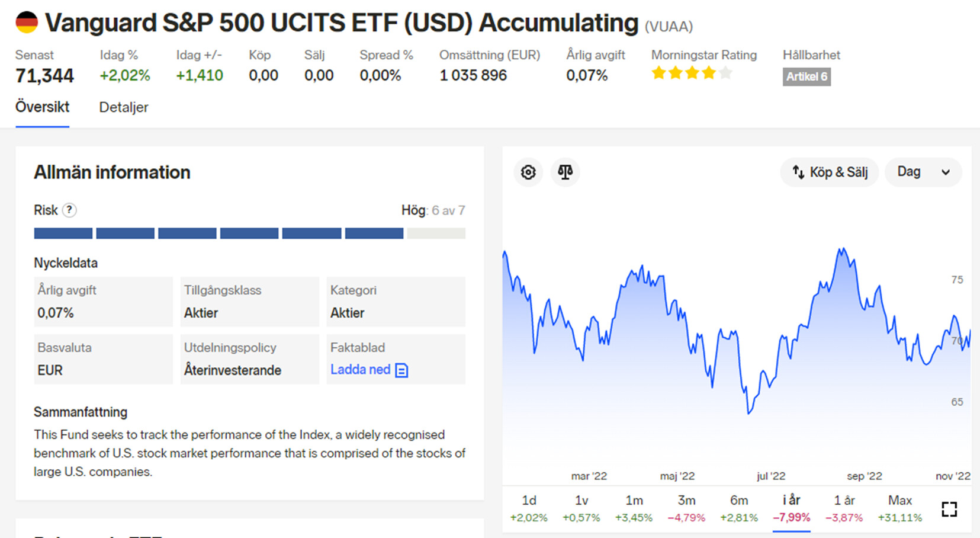Viewport: 980px width, 538px height.
Task: Switch to the Detaljer tab
Action: pos(123,107)
